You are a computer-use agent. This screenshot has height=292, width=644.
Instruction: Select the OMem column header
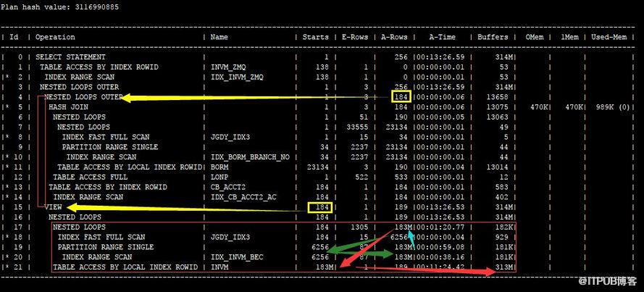pyautogui.click(x=535, y=37)
